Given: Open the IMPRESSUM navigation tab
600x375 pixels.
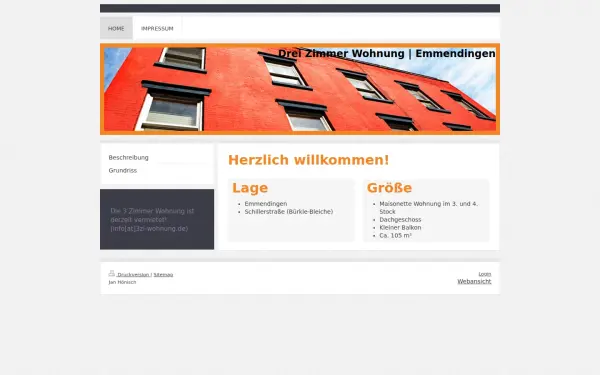Looking at the screenshot, I should pyautogui.click(x=157, y=28).
